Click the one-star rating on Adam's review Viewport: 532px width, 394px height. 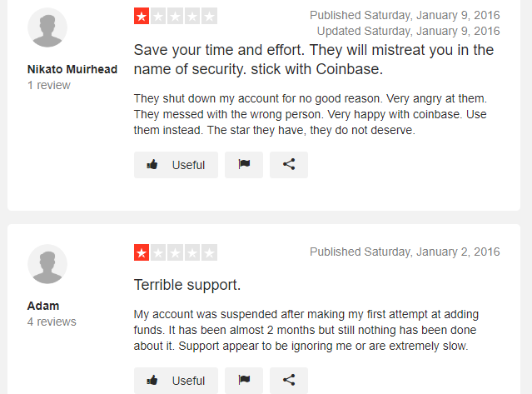click(176, 252)
